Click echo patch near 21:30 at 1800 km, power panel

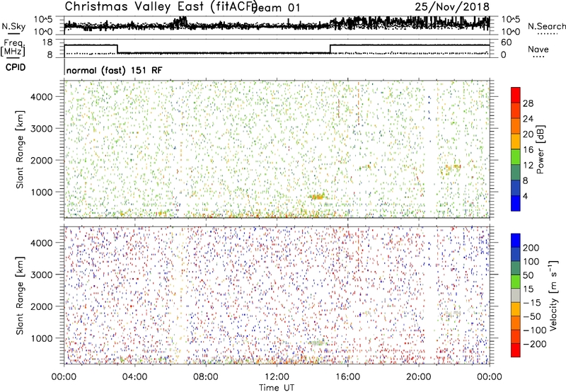click(451, 167)
